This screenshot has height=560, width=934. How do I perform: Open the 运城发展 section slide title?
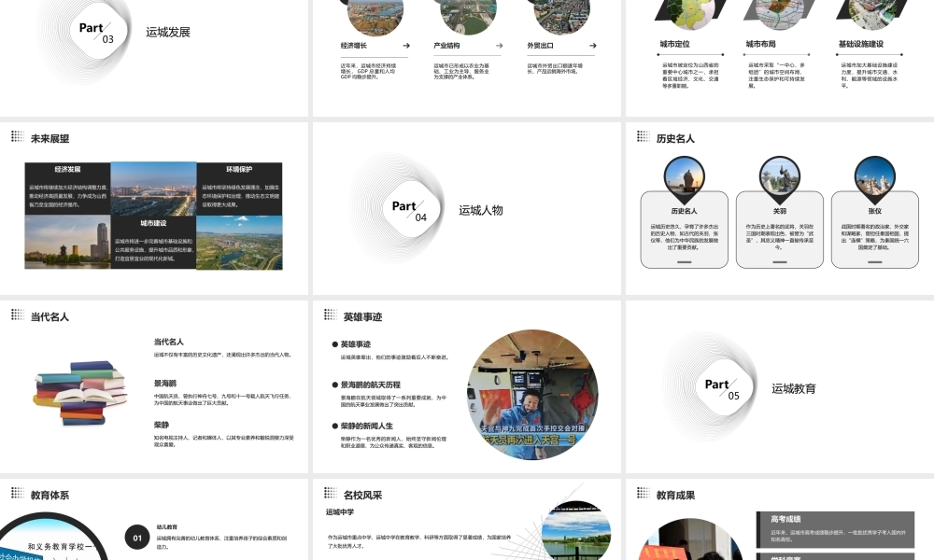168,32
